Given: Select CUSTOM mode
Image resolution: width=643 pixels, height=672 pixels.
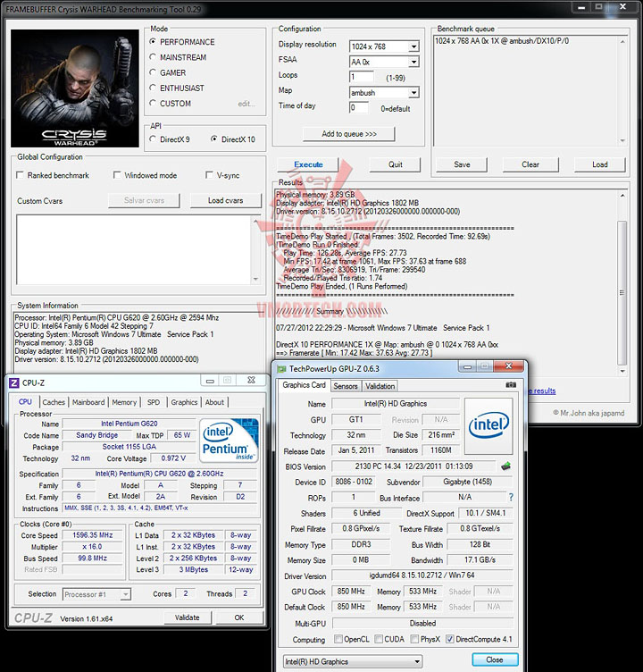Looking at the screenshot, I should [x=152, y=104].
